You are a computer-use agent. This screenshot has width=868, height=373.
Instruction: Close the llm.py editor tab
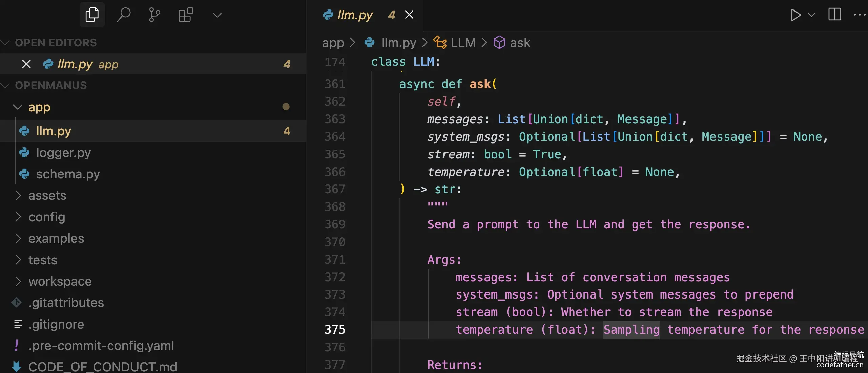409,15
